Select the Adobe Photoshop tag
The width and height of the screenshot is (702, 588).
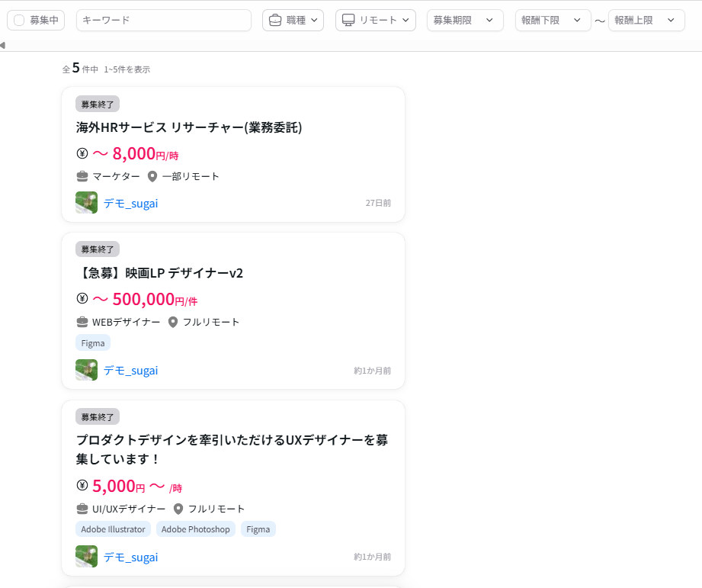click(x=195, y=529)
